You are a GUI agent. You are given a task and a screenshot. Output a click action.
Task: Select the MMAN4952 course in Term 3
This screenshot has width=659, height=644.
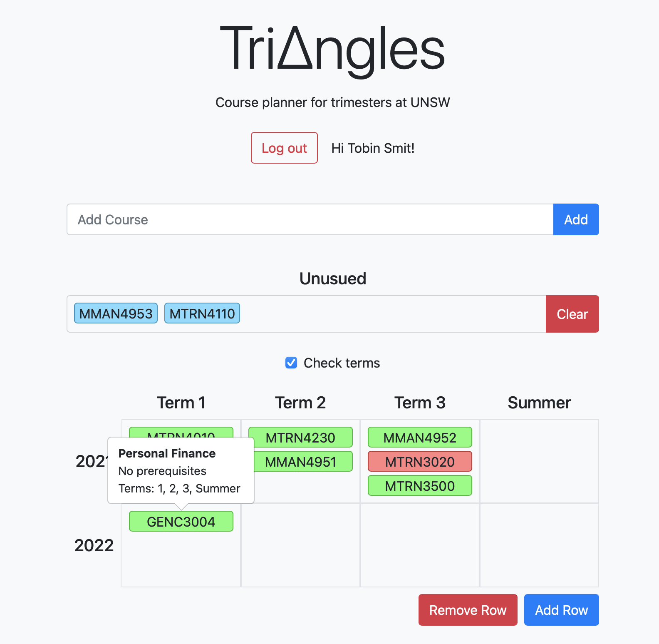coord(420,438)
